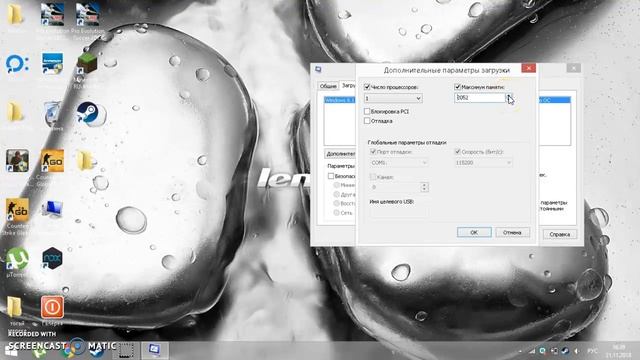Open the blue circular ring desktop icon

(17, 64)
